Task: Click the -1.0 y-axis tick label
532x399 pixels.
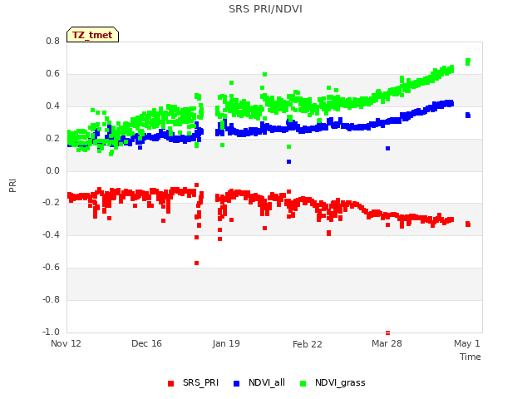Action: click(51, 332)
